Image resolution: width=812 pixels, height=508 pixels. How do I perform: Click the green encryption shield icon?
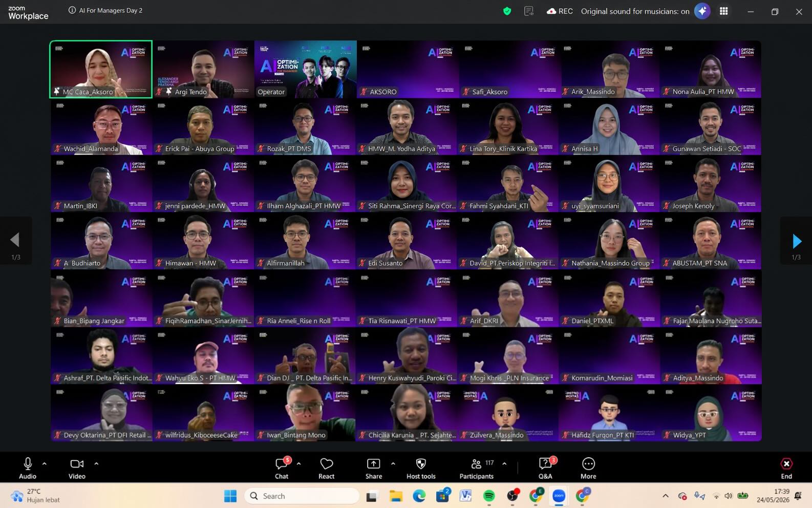pos(507,11)
